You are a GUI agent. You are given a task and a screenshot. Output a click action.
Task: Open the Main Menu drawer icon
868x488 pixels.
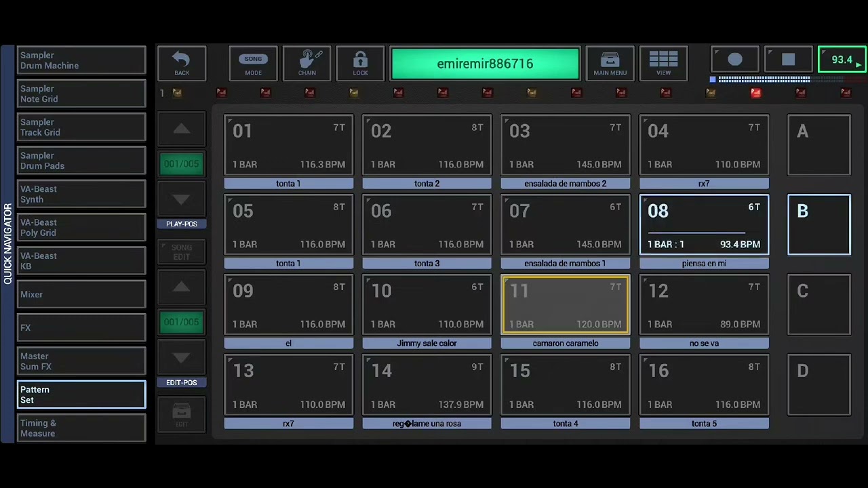[x=610, y=64]
